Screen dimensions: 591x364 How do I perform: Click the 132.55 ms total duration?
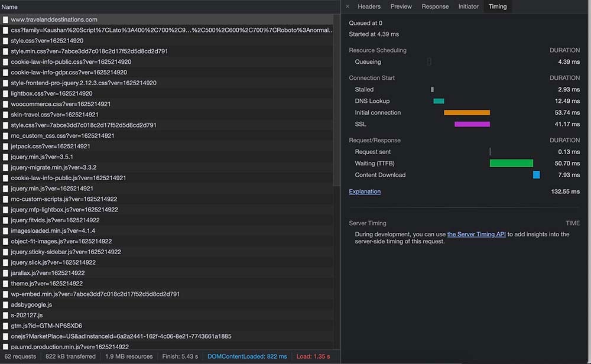[x=566, y=191]
